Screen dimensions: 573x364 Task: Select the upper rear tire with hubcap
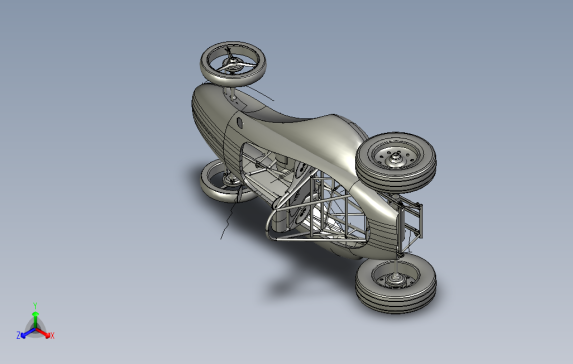tap(396, 162)
